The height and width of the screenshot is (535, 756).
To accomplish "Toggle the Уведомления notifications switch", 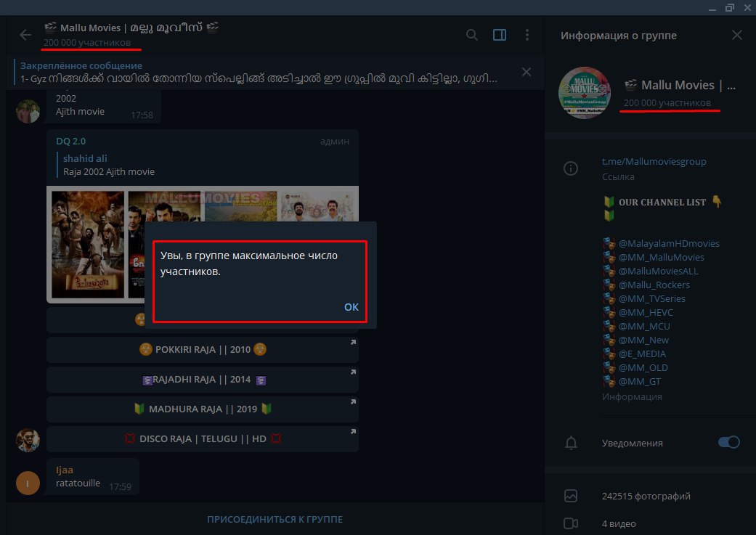I will (x=729, y=443).
